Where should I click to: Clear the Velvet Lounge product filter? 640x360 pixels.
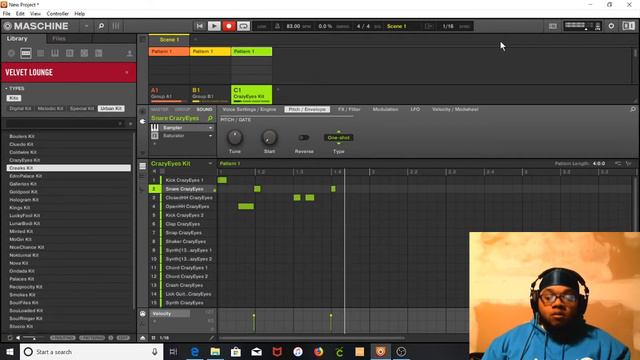pos(127,72)
